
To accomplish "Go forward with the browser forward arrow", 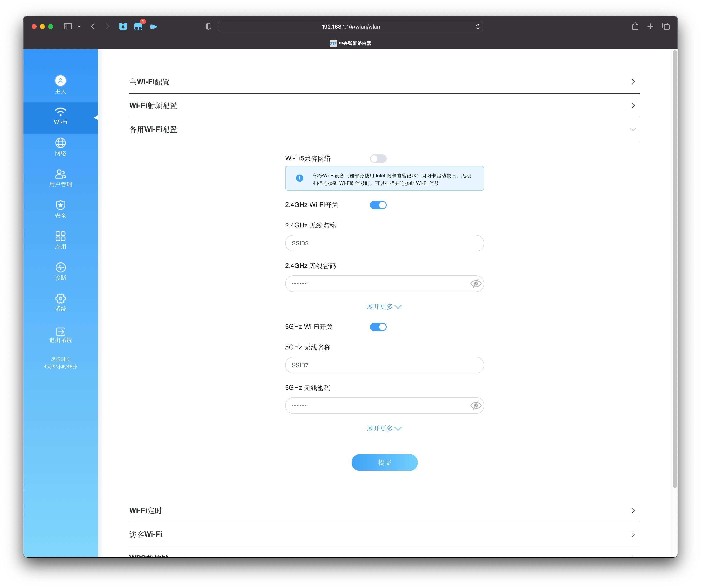I will pos(107,26).
